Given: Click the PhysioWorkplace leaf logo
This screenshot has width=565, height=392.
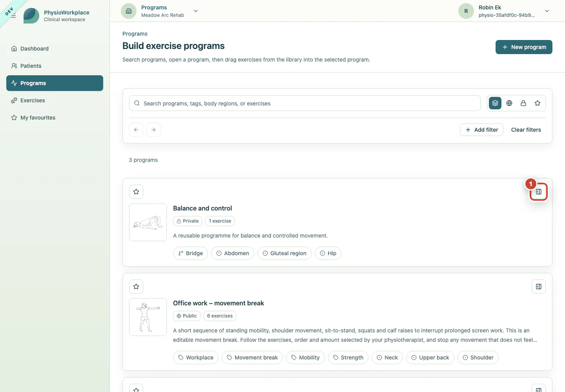Looking at the screenshot, I should (x=31, y=16).
